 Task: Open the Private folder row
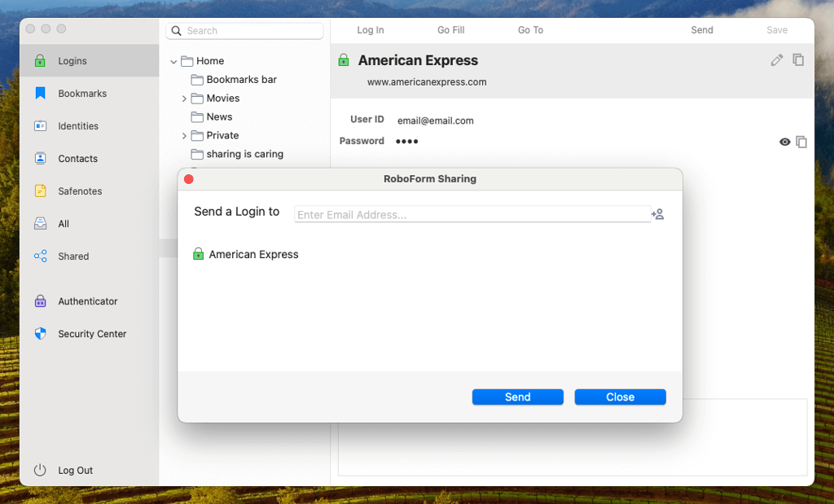215,136
